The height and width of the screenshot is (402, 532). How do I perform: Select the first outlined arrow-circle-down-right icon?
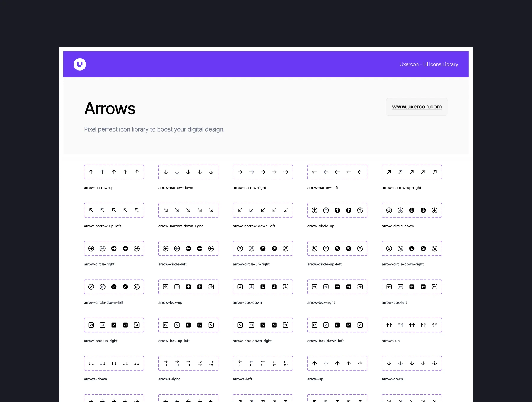389,249
